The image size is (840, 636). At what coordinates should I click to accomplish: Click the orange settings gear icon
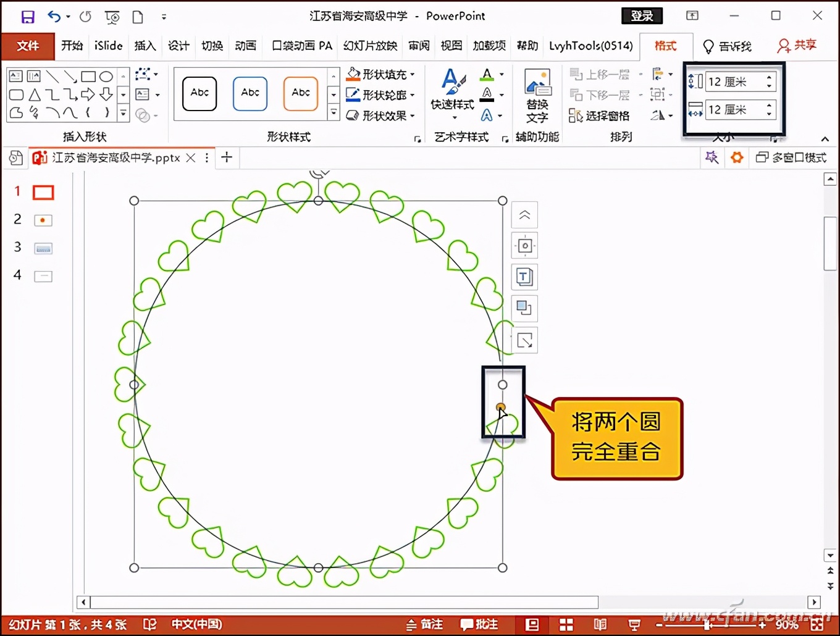point(736,157)
